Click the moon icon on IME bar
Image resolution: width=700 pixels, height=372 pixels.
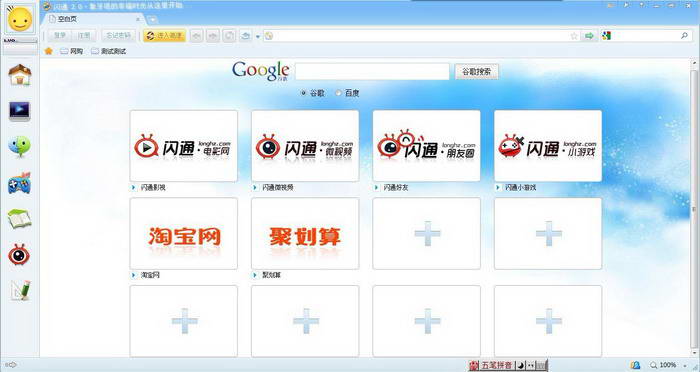pyautogui.click(x=521, y=365)
